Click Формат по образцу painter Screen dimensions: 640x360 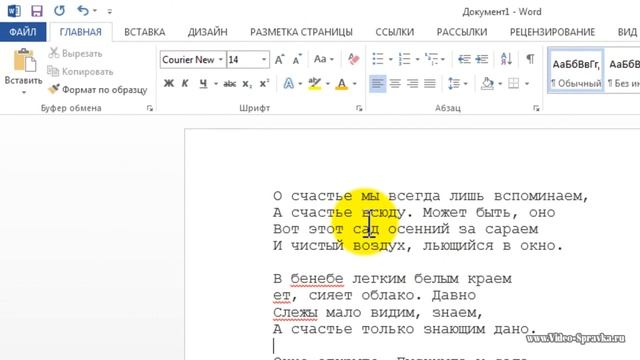coord(98,89)
